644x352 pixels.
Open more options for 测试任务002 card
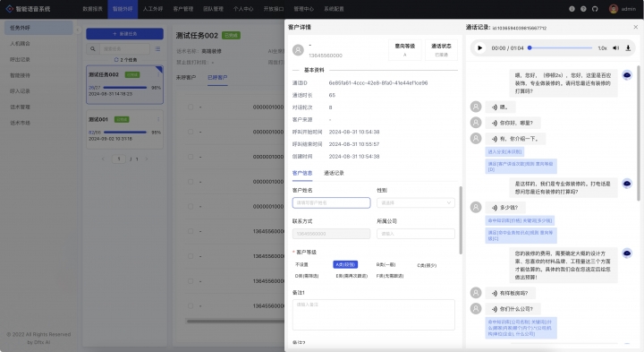click(158, 75)
